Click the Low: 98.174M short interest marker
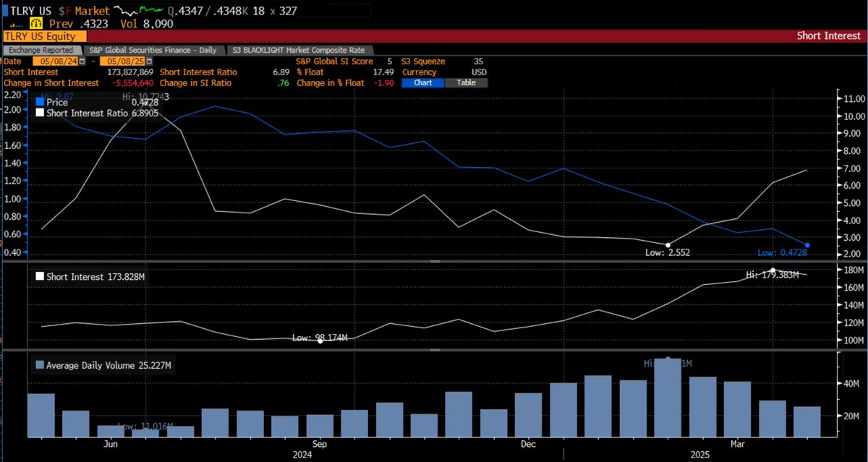Viewport: 868px width, 462px height. pyautogui.click(x=320, y=340)
